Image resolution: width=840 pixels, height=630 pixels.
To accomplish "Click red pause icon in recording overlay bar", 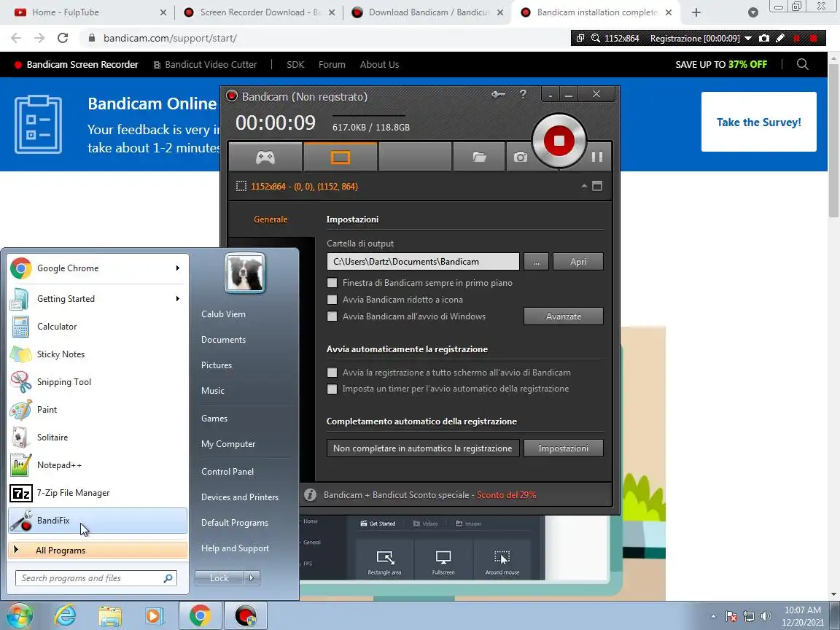I will 796,38.
